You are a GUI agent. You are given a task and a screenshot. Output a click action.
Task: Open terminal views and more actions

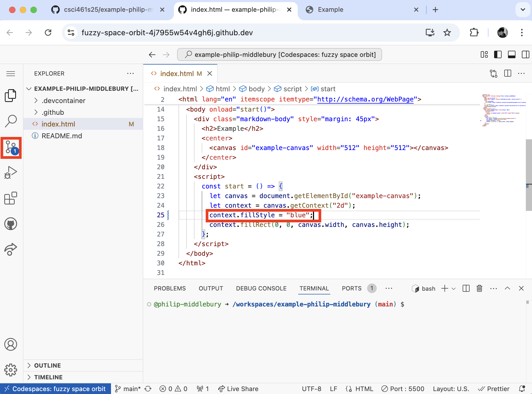494,289
